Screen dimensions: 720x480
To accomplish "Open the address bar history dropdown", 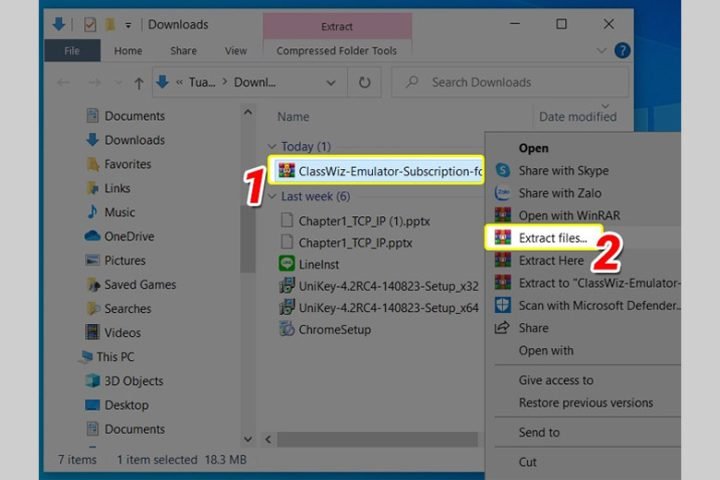I will [x=332, y=83].
